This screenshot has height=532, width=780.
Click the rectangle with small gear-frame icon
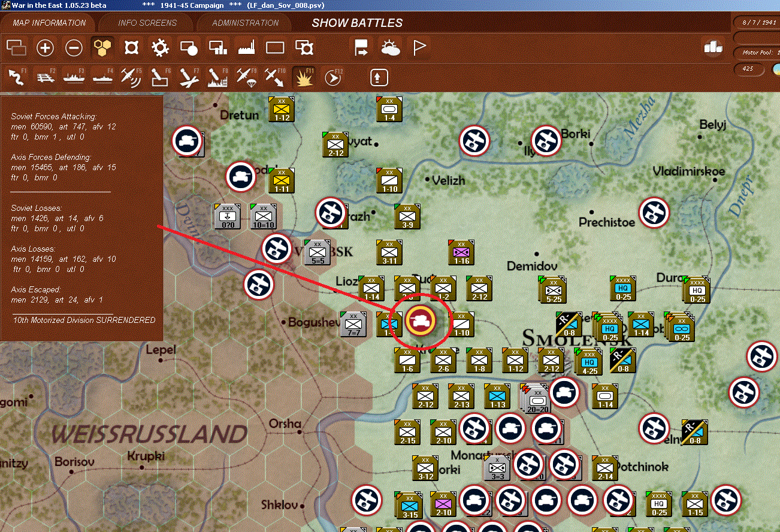[304, 47]
